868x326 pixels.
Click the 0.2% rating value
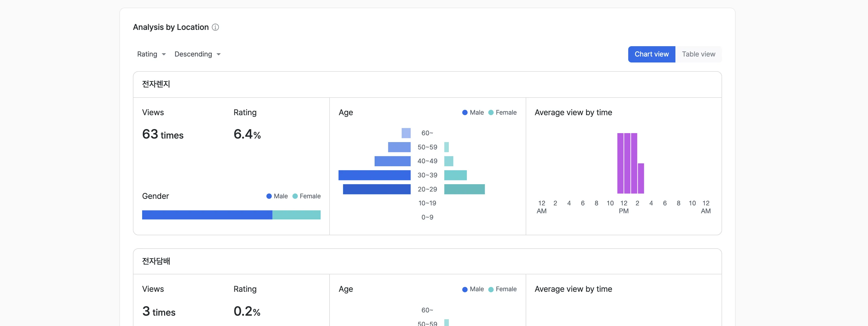click(247, 311)
